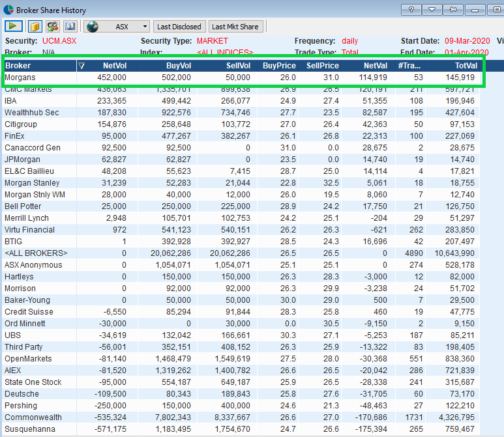Sort by the SellVol column header
The width and height of the screenshot is (504, 437).
click(x=227, y=66)
